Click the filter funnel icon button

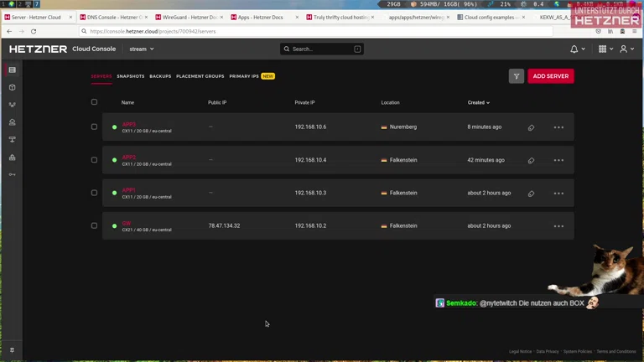coord(517,76)
